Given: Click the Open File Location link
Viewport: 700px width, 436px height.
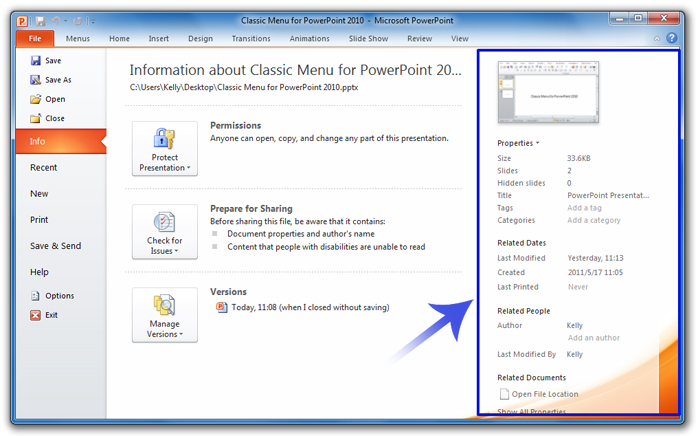Looking at the screenshot, I should click(545, 394).
